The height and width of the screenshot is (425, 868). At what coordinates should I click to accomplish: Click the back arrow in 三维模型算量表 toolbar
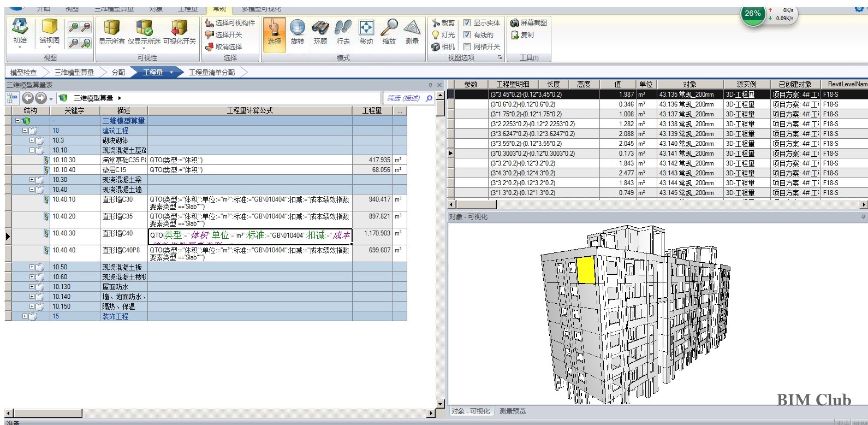28,98
